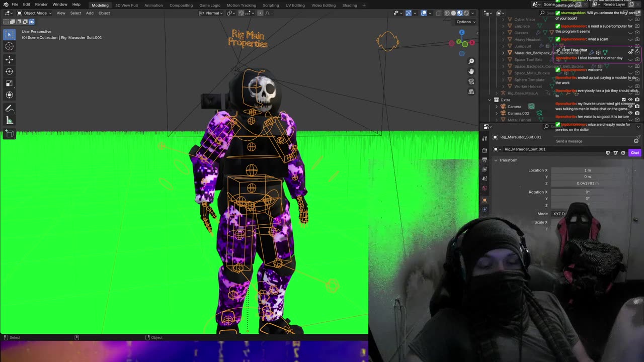This screenshot has width=644, height=362.
Task: Select the Cursor tool
Action: (9, 46)
